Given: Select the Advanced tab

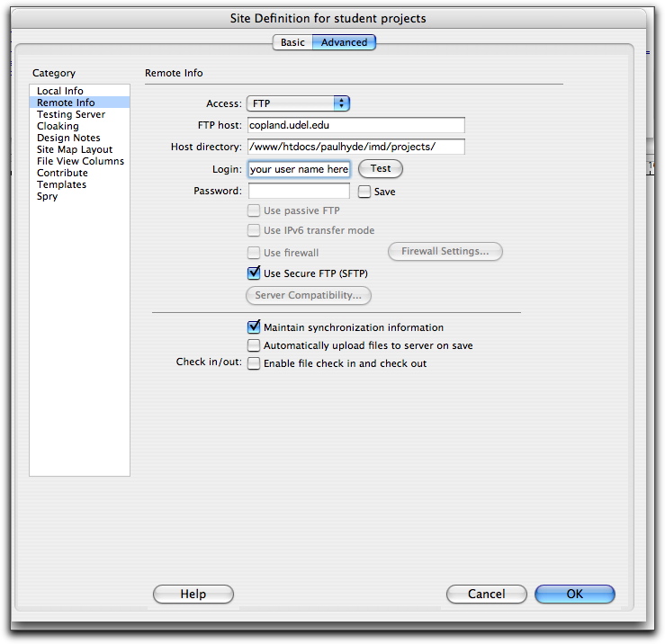Looking at the screenshot, I should pos(344,42).
